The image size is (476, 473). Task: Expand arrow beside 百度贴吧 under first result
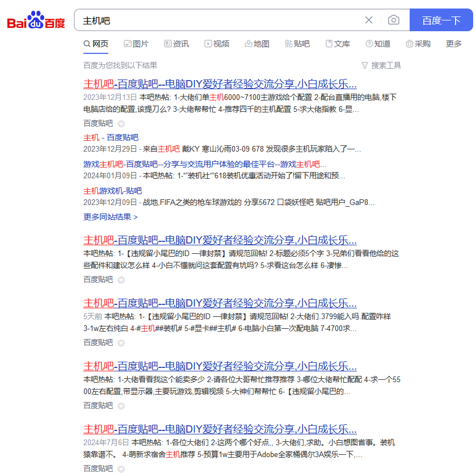(121, 124)
